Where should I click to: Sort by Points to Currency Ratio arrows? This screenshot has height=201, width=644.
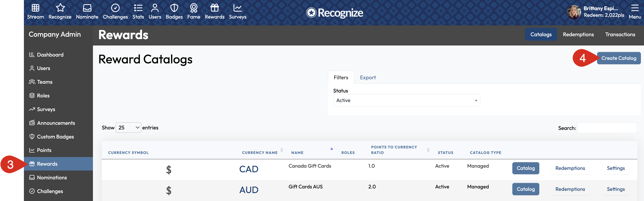click(428, 150)
